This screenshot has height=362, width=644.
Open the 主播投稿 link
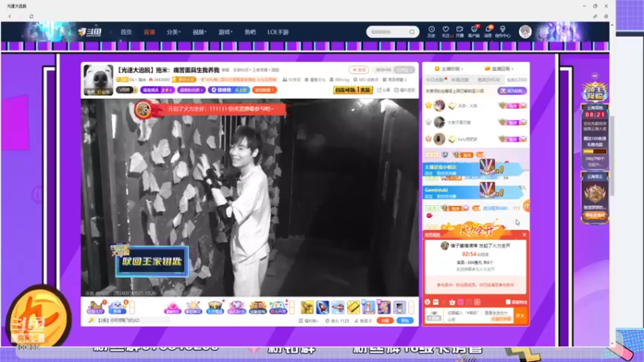(x=448, y=68)
